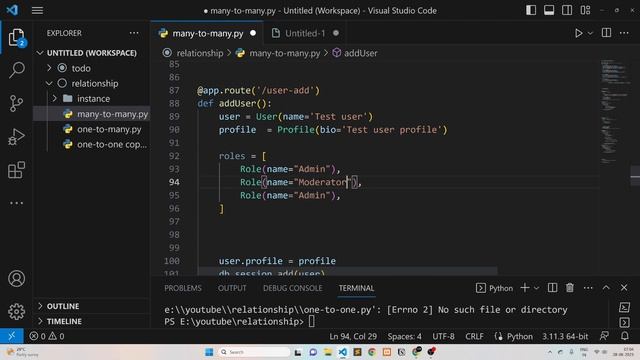Screen dimensions: 640x360
Task: Click relationship breadcrumb
Action: coord(200,53)
